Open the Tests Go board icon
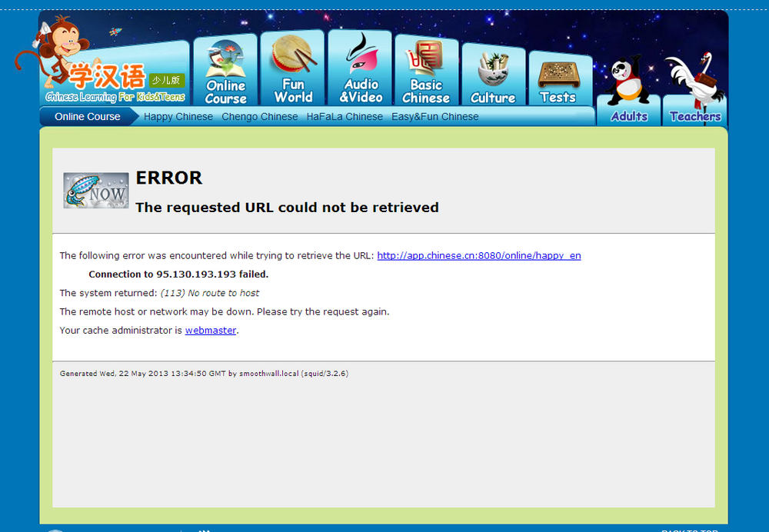 [x=559, y=75]
